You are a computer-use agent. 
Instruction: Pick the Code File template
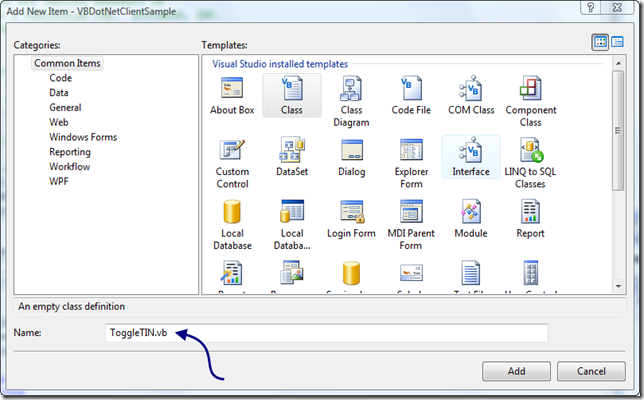[x=411, y=95]
